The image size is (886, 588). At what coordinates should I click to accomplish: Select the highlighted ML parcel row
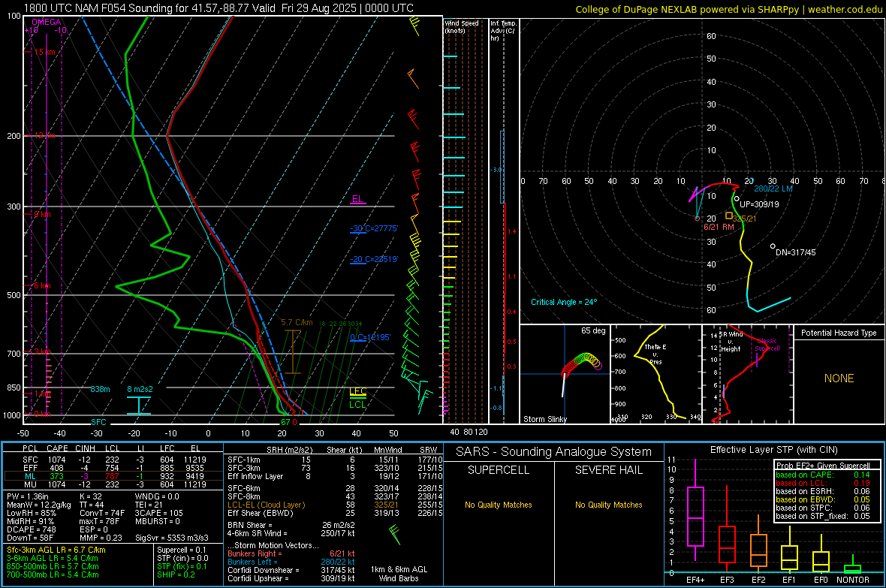pos(113,476)
